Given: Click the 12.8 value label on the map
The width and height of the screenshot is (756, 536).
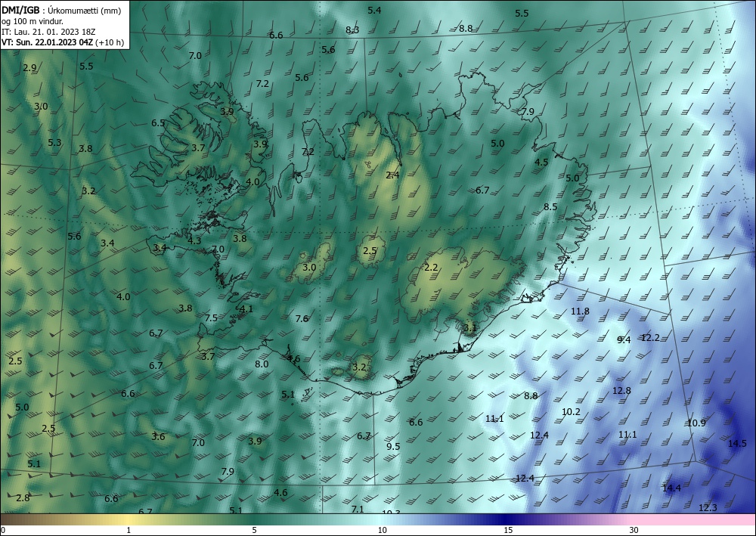Looking at the screenshot, I should 621,390.
